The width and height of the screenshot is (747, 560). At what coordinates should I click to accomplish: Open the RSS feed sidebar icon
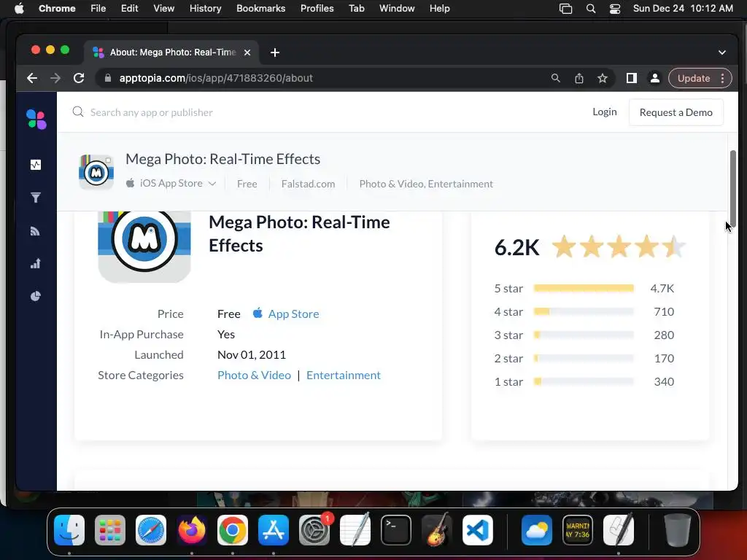click(x=35, y=231)
